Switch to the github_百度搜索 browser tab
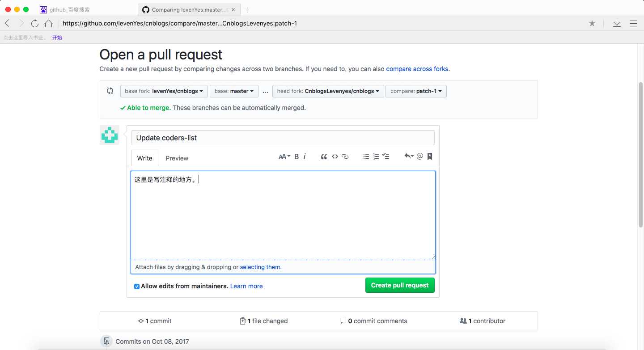 [x=70, y=9]
